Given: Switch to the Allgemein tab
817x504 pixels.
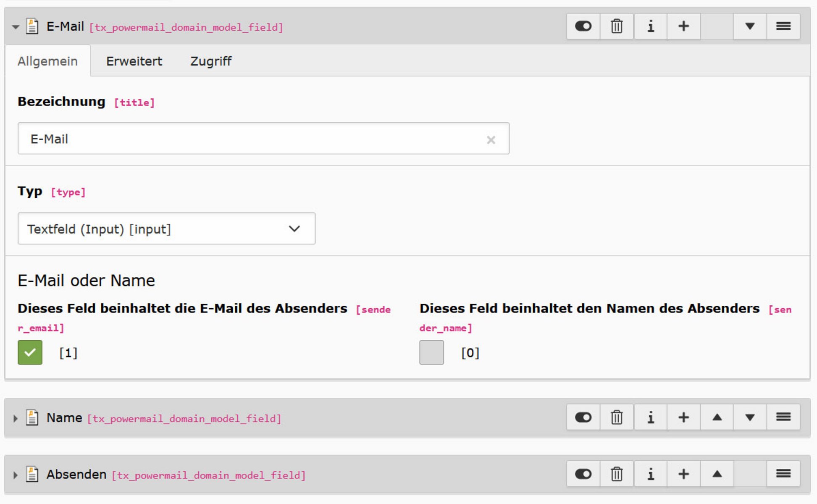Looking at the screenshot, I should [47, 61].
